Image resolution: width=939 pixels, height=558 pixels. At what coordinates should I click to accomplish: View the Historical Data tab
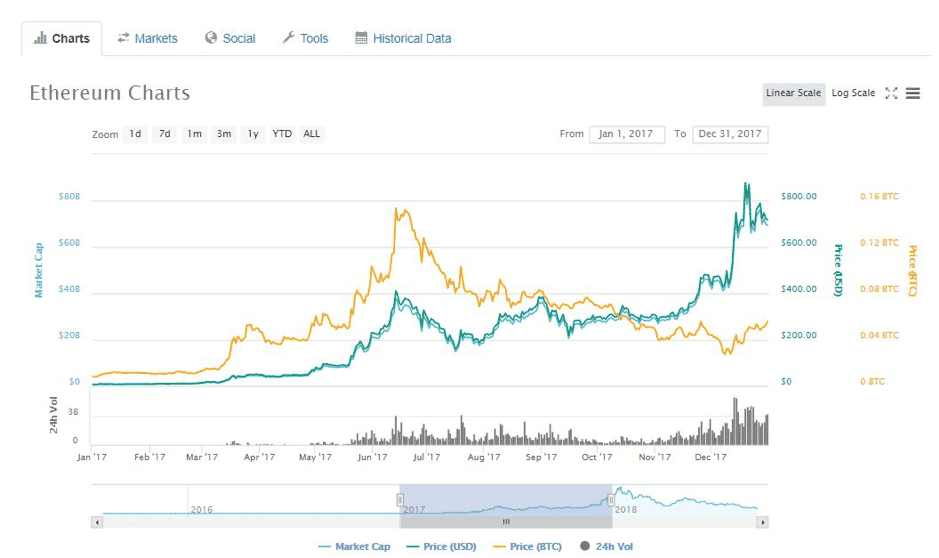[x=403, y=38]
